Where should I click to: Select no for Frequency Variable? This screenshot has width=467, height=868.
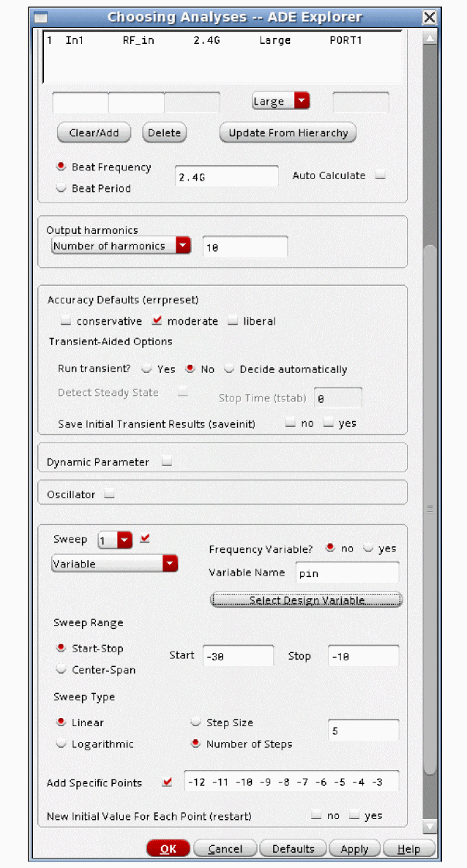pyautogui.click(x=331, y=548)
